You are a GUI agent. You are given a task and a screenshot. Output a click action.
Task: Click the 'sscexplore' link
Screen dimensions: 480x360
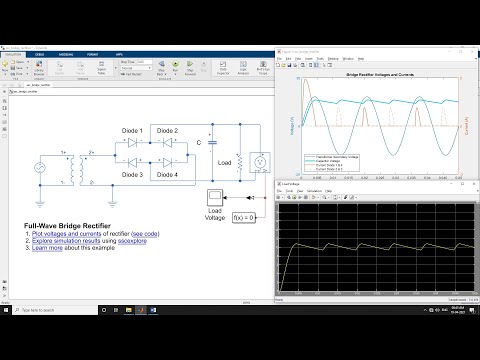132,241
